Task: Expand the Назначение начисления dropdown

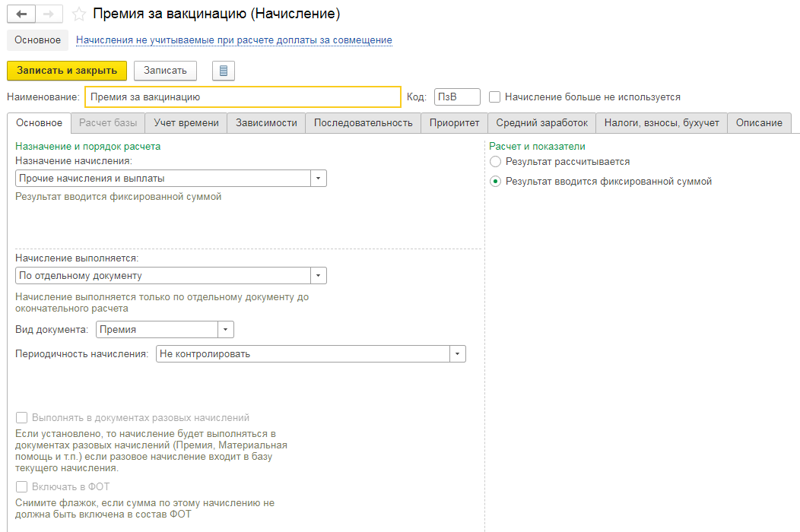Action: [318, 179]
